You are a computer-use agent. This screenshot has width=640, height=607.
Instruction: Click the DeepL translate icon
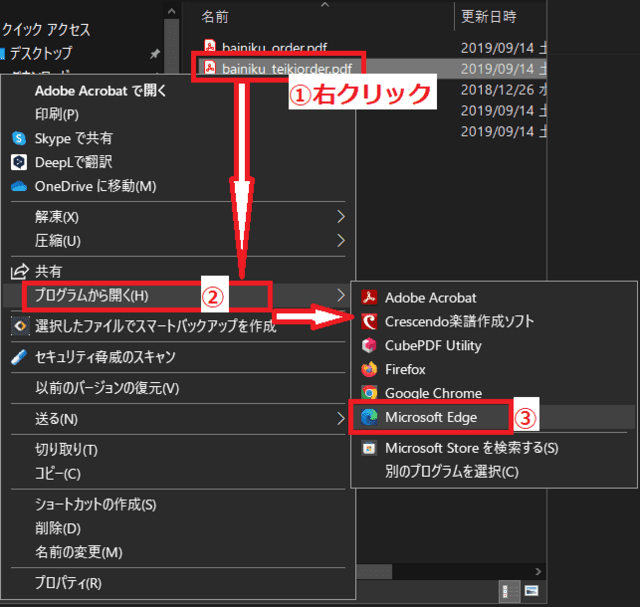(x=18, y=162)
